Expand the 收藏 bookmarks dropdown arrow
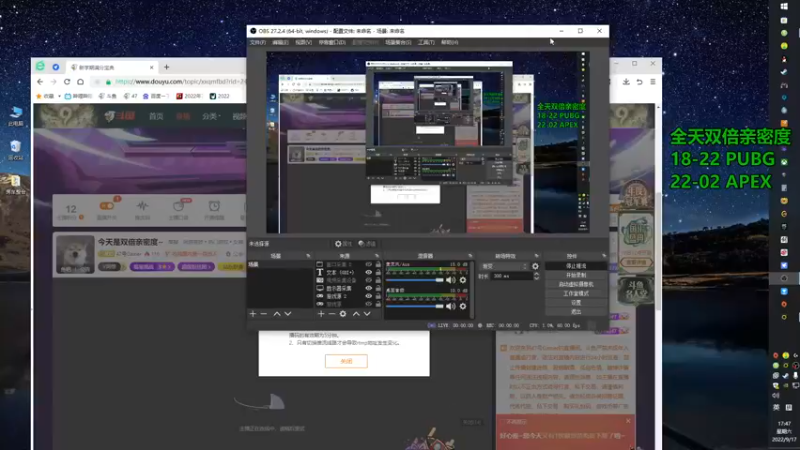The height and width of the screenshot is (450, 800). (x=59, y=96)
